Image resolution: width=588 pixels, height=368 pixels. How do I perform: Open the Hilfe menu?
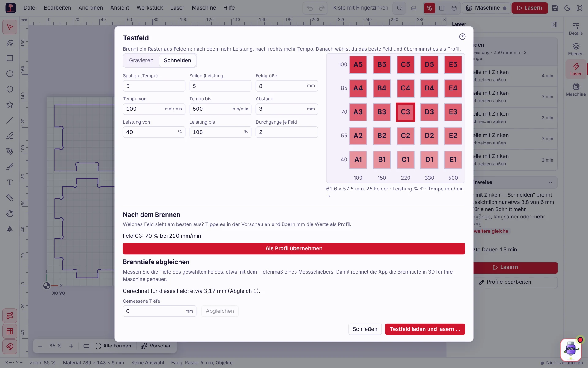point(229,8)
